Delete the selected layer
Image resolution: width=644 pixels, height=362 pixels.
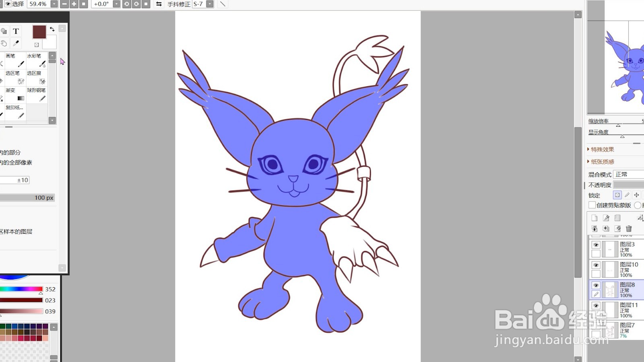pos(629,228)
